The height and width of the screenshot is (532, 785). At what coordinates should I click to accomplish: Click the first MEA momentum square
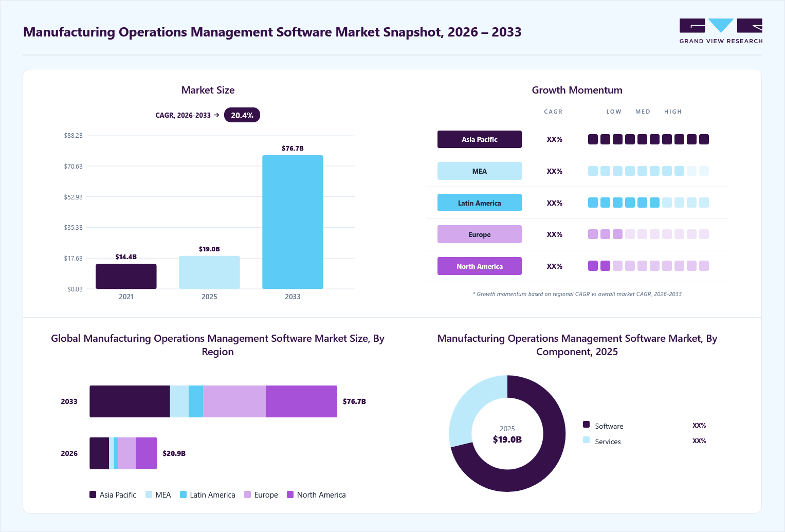tap(593, 171)
